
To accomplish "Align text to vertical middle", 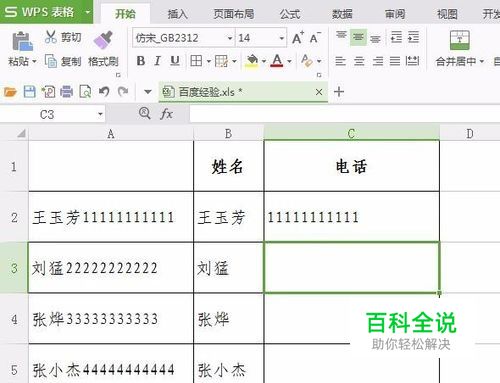I will point(358,37).
